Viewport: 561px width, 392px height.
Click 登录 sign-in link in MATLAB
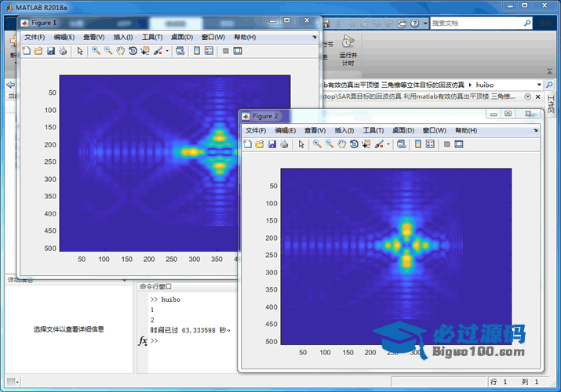[545, 24]
